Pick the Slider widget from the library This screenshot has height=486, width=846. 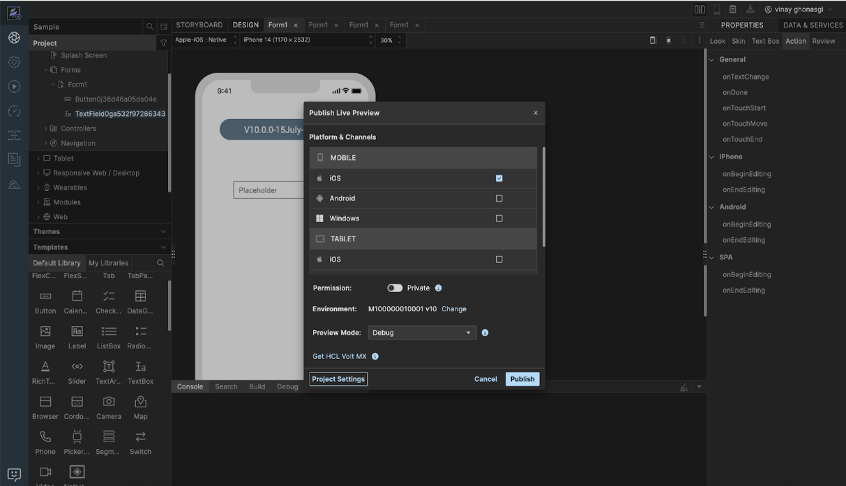(x=77, y=367)
